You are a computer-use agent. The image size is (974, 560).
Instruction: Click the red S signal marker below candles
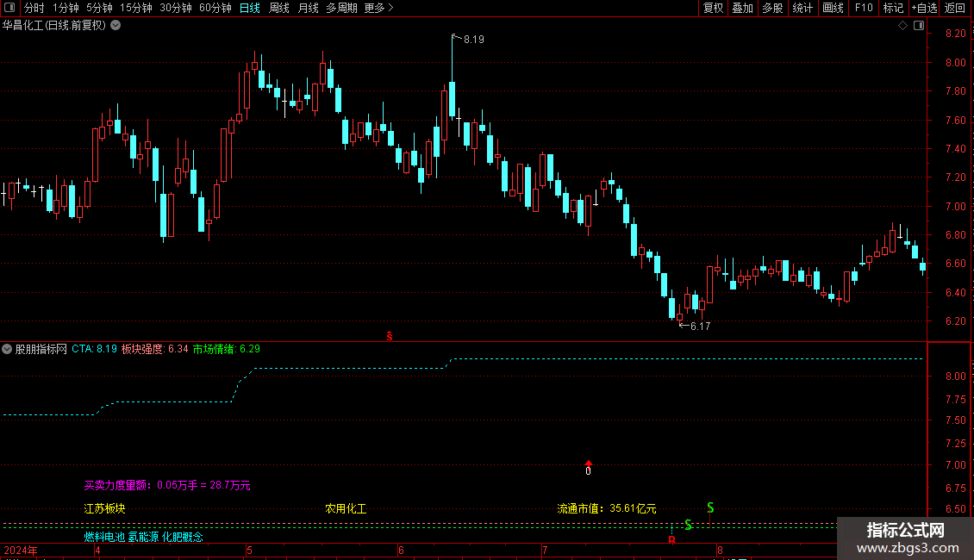coord(390,336)
